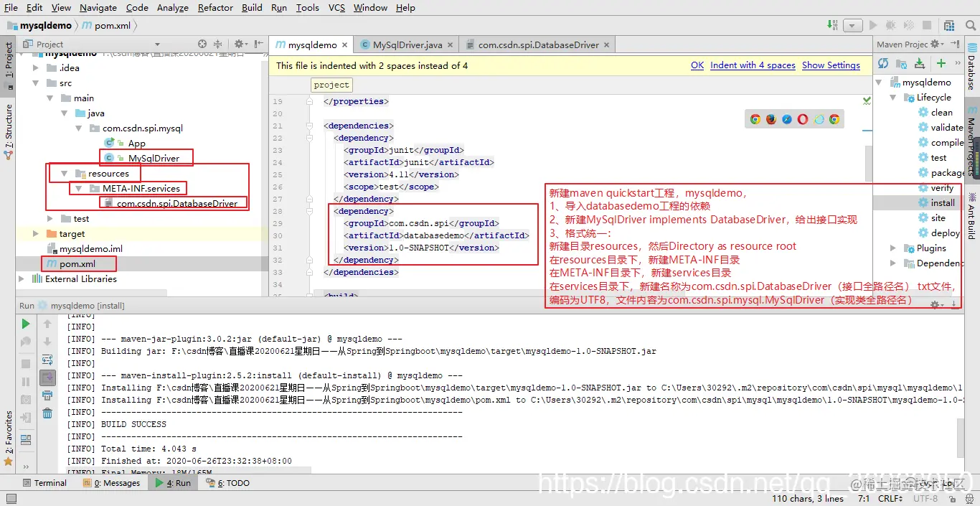Click the UTF-8 encoding in status bar
Viewport: 980px width, 506px height.
click(925, 498)
